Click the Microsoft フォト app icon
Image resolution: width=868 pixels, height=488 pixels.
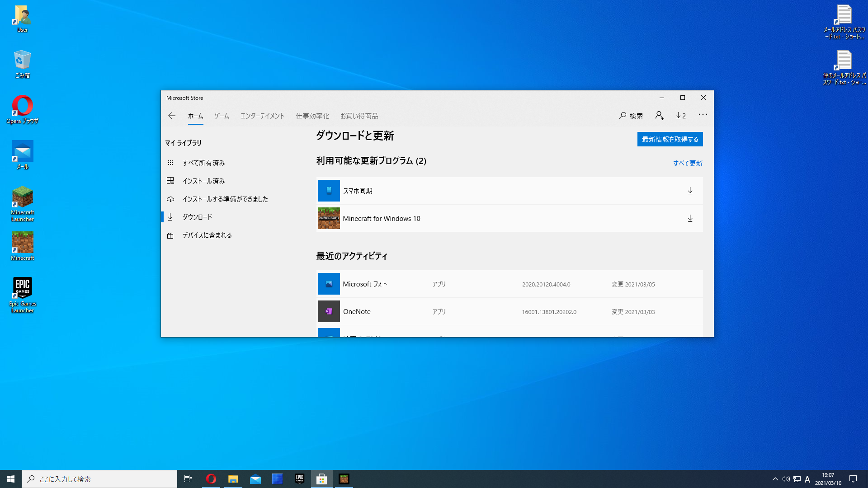(329, 284)
